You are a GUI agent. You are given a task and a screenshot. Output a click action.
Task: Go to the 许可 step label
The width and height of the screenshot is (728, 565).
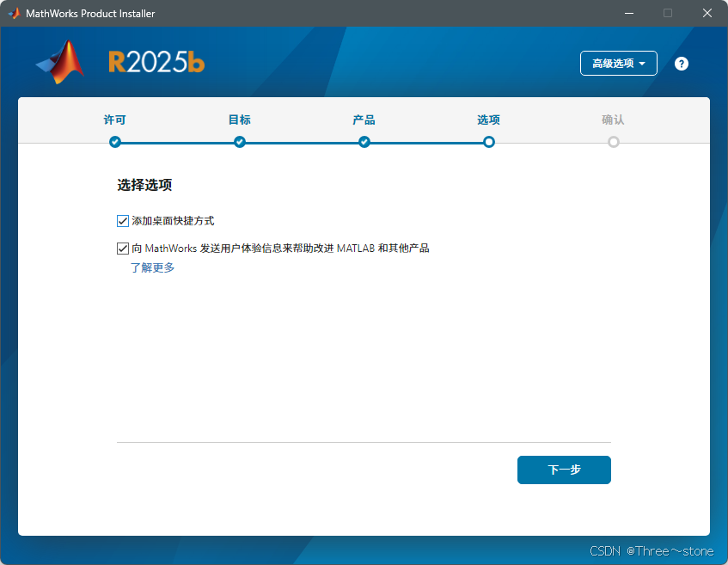click(x=114, y=120)
